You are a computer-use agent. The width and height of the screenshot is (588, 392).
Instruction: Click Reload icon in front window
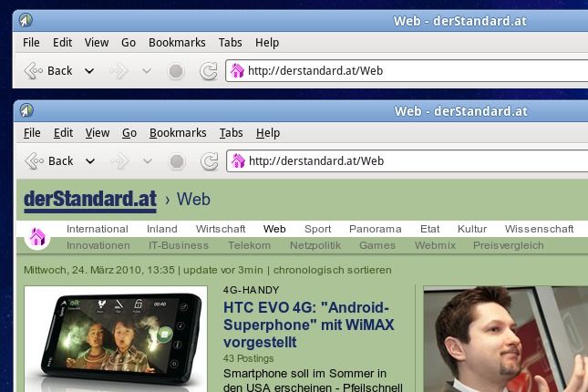coord(210,161)
